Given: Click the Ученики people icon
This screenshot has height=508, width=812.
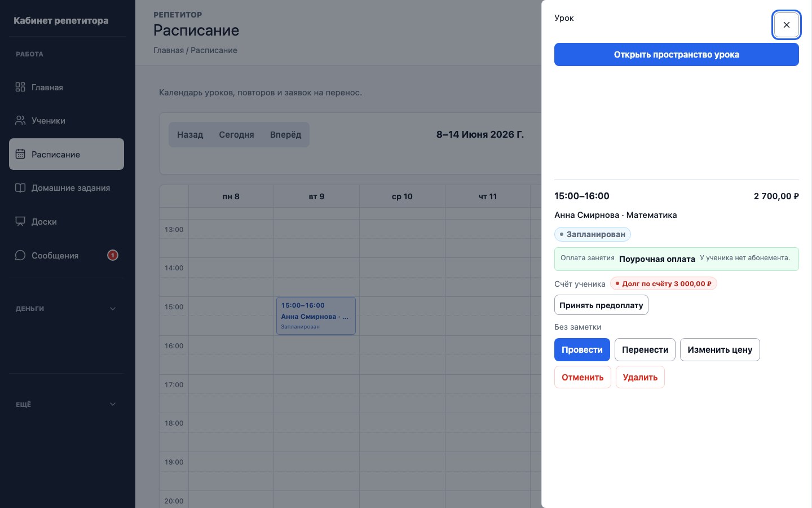Looking at the screenshot, I should click(x=20, y=120).
